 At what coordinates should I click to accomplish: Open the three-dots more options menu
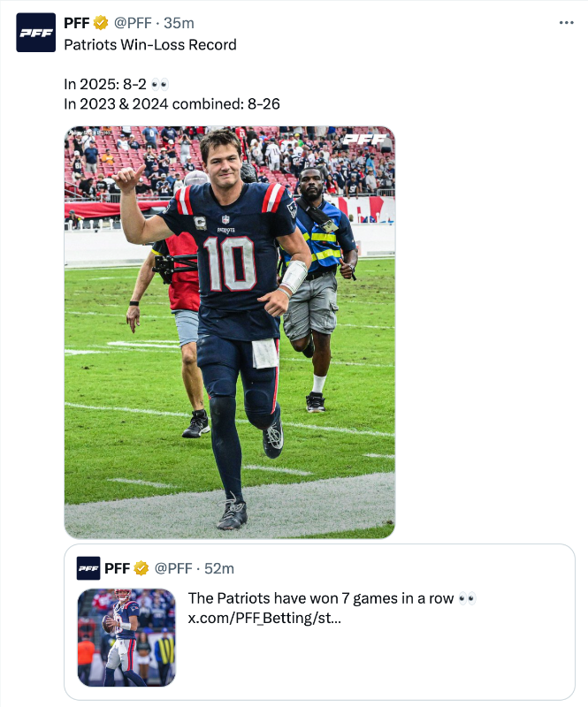coord(566,23)
